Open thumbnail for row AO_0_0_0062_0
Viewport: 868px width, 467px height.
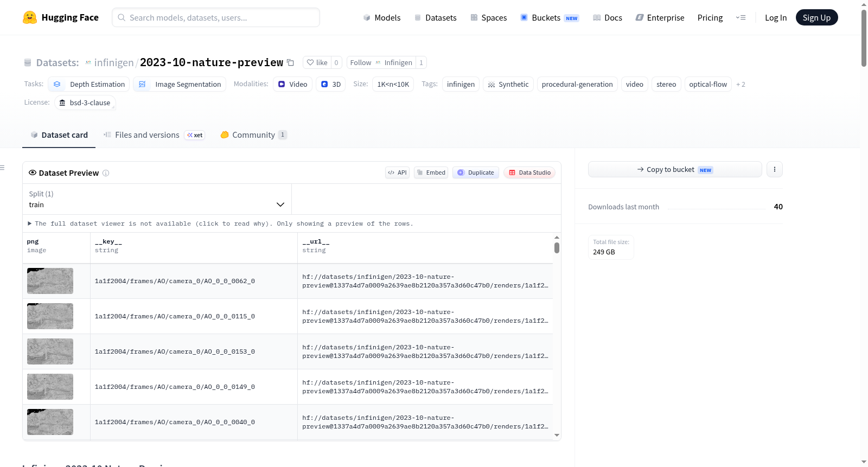coord(50,281)
